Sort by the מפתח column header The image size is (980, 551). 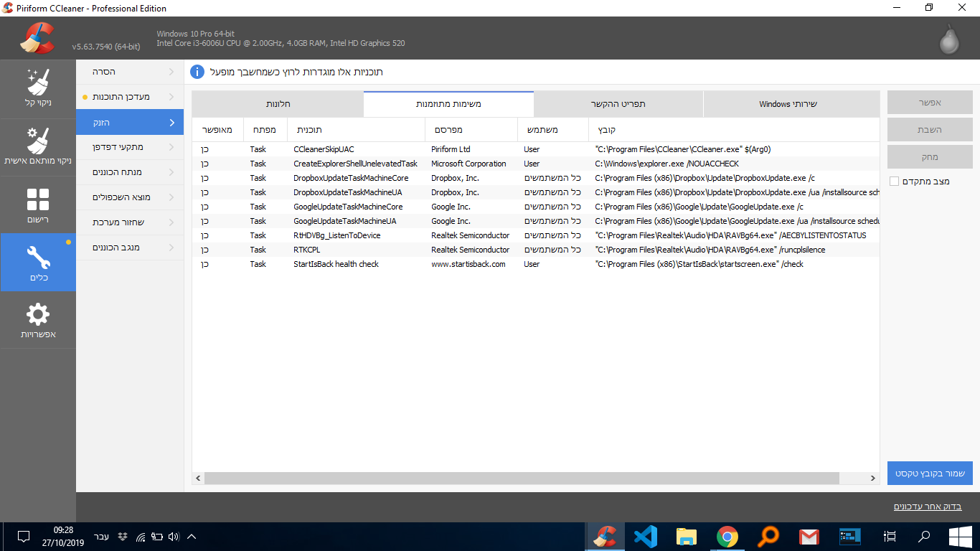(265, 130)
